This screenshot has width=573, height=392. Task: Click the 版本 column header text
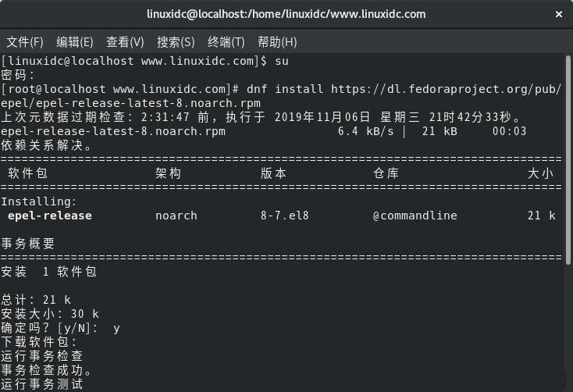[x=273, y=173]
